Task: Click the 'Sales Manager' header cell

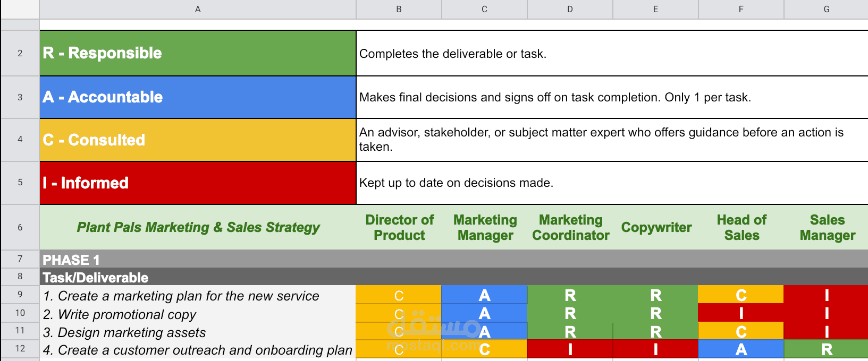Action: click(x=827, y=227)
